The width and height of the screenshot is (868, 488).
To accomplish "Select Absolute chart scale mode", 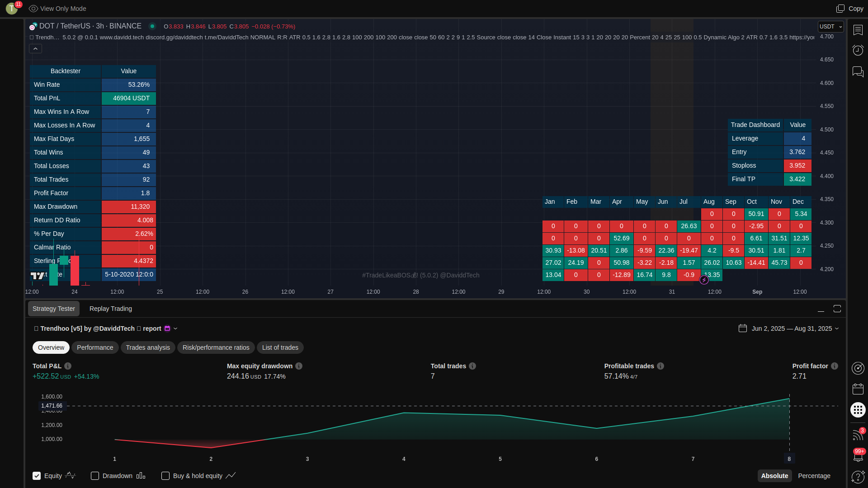I will click(774, 476).
